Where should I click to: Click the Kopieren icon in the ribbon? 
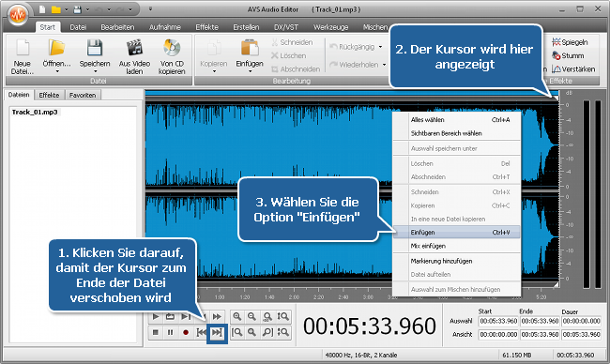[214, 48]
